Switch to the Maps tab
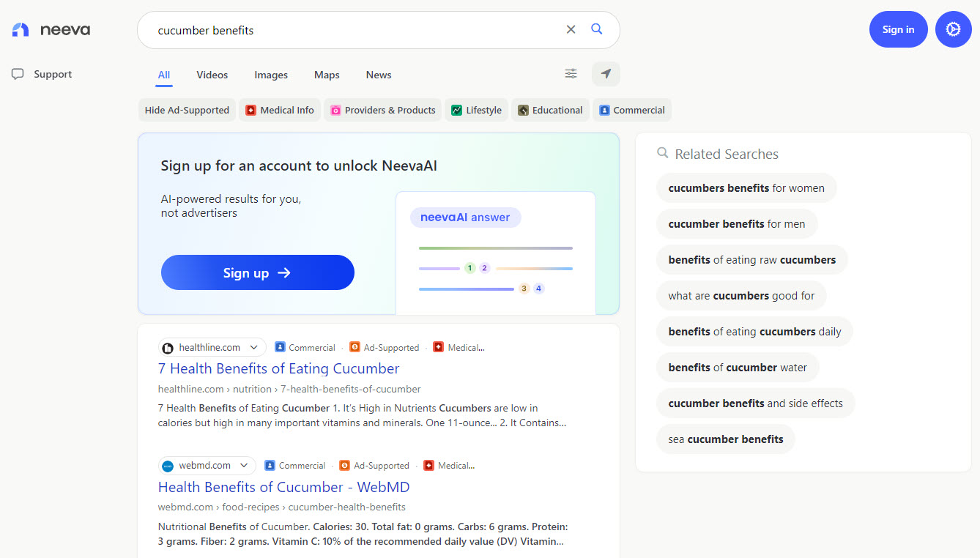Screen dimensions: 980x558 (x=327, y=75)
